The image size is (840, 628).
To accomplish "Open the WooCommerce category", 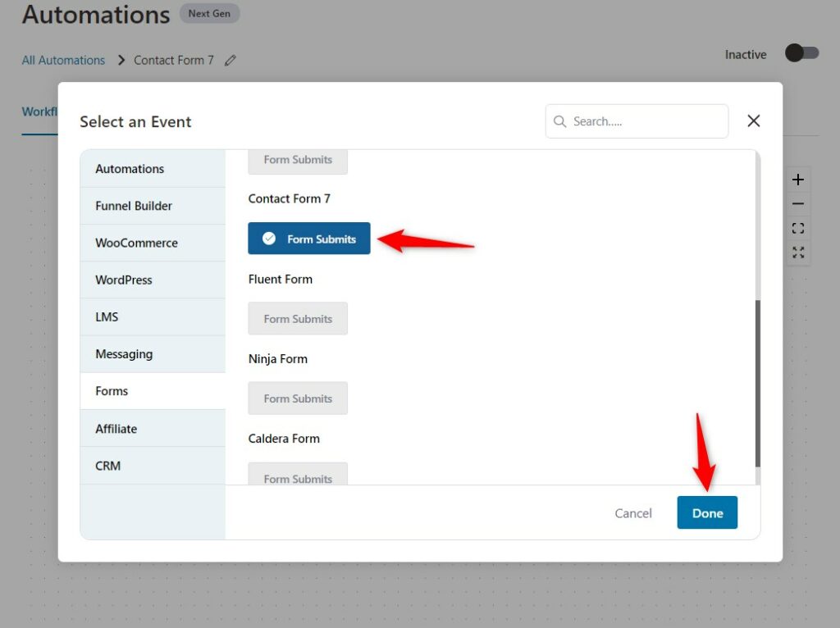I will tap(153, 243).
